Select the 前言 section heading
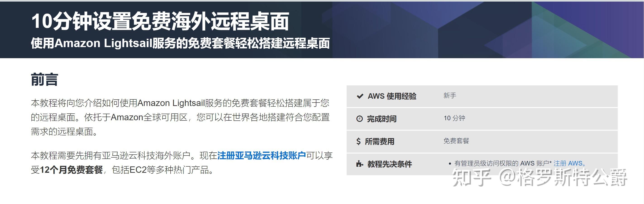This screenshot has height=204, width=644. pyautogui.click(x=45, y=80)
